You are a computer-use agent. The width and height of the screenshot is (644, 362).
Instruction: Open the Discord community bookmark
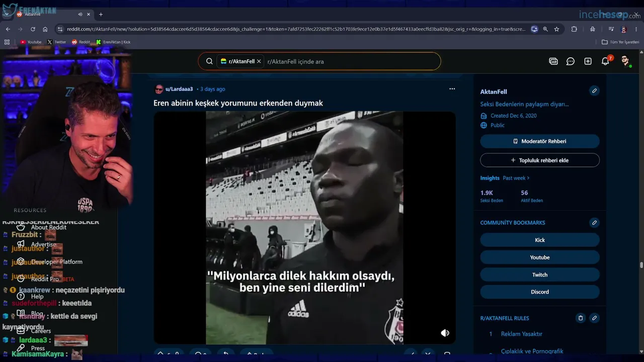pos(540,292)
